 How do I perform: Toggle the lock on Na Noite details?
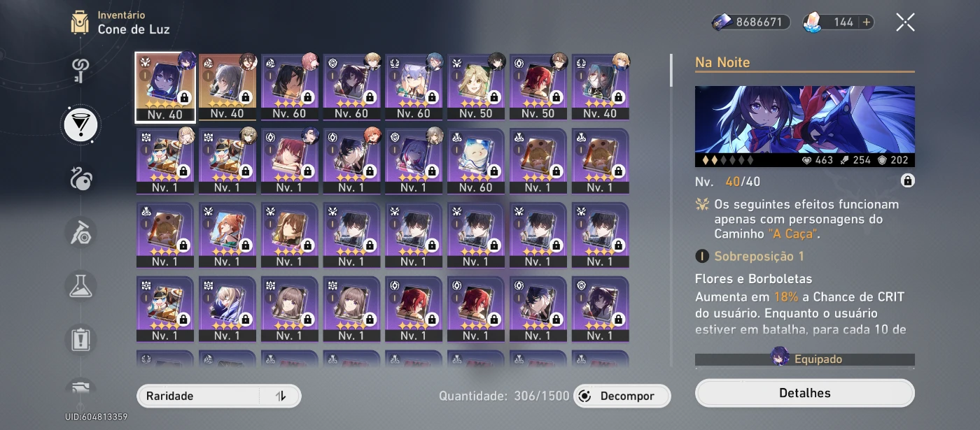coord(907,181)
